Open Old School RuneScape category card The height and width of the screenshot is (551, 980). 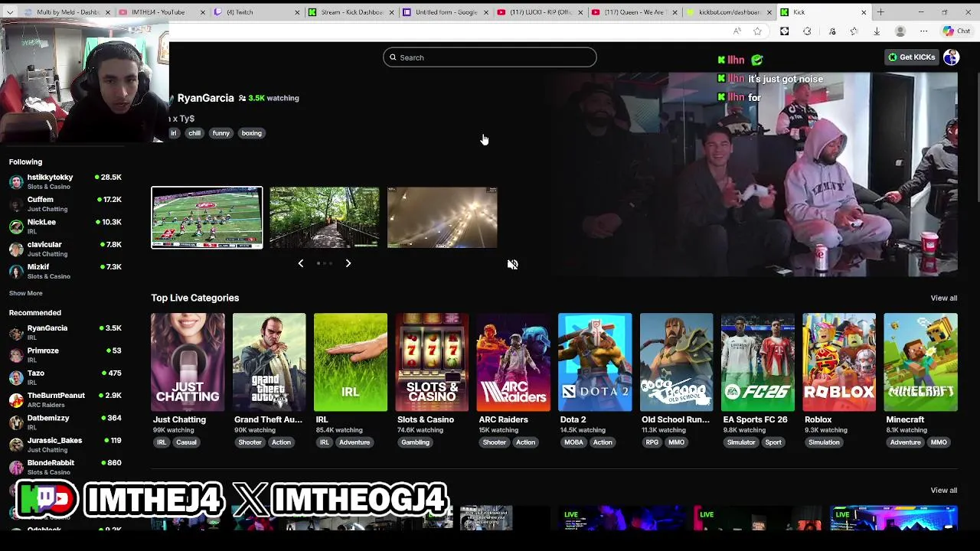pos(676,362)
